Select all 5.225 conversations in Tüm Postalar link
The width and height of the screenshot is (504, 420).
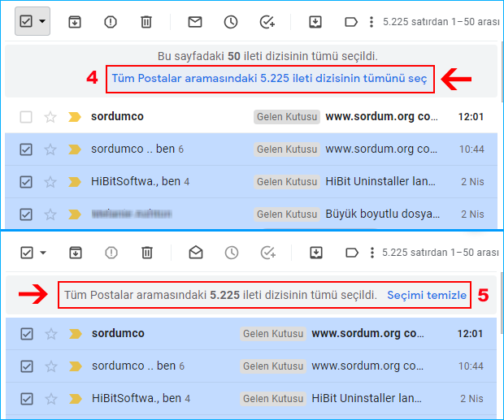coord(269,78)
